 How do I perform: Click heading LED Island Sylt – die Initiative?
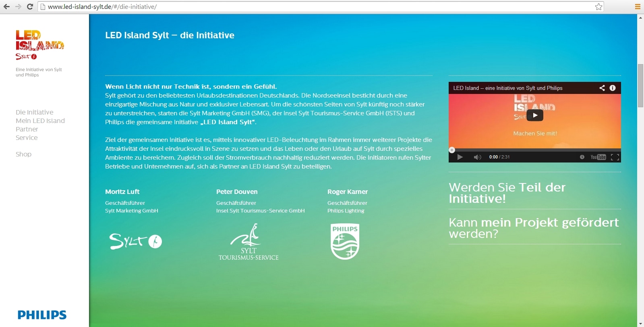pyautogui.click(x=170, y=35)
